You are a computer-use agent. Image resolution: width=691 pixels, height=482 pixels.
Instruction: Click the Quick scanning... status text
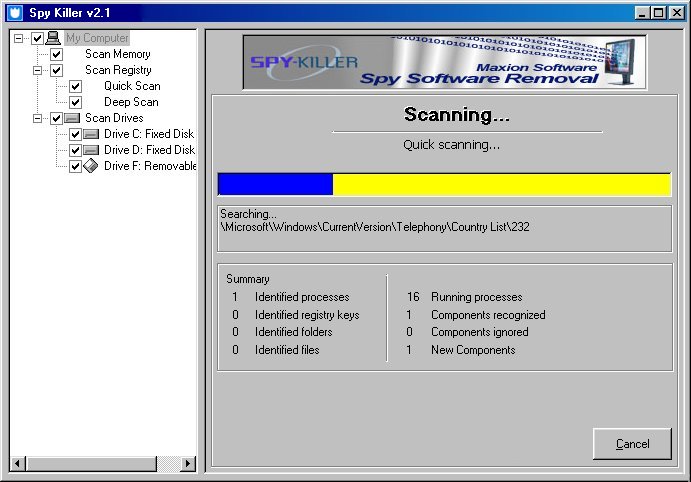coord(451,145)
